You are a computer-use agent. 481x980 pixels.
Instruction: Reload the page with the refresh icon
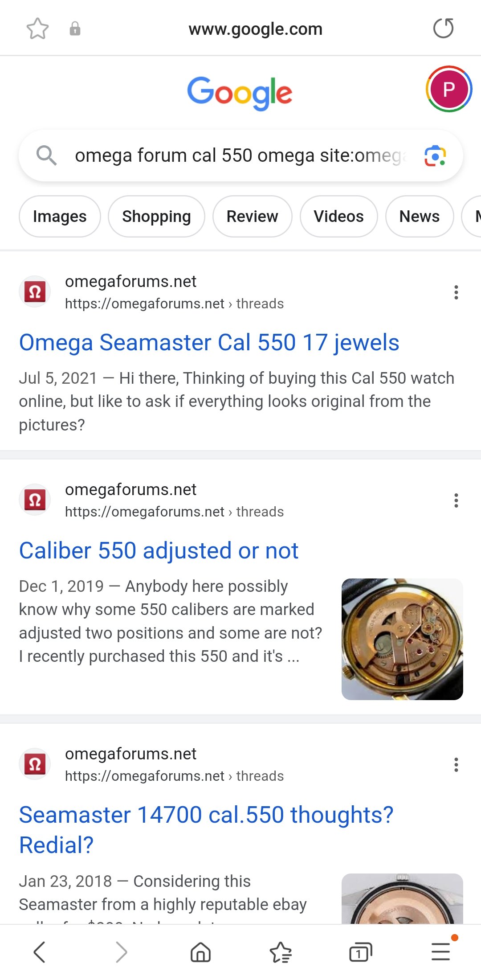pos(443,29)
